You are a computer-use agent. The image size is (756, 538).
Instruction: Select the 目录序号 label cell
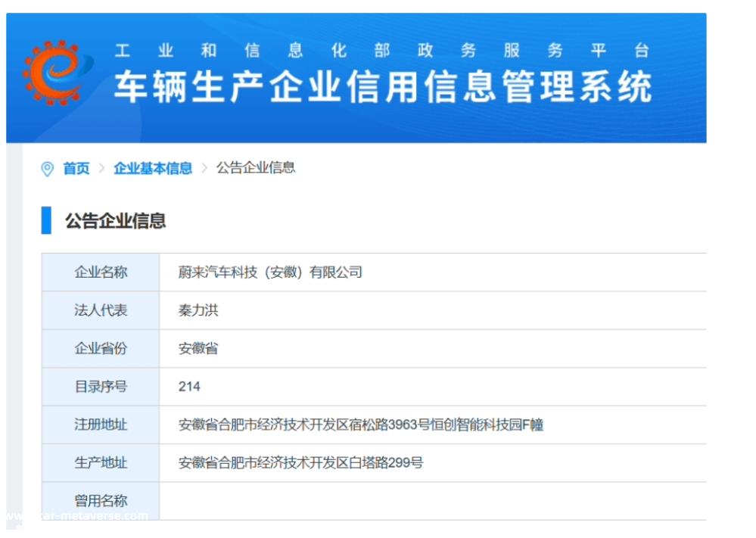101,387
